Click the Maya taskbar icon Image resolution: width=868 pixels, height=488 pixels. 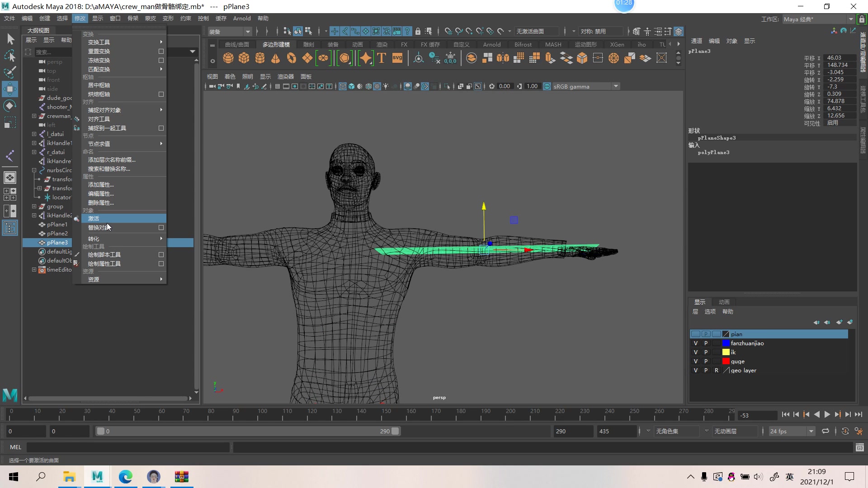[x=97, y=477]
